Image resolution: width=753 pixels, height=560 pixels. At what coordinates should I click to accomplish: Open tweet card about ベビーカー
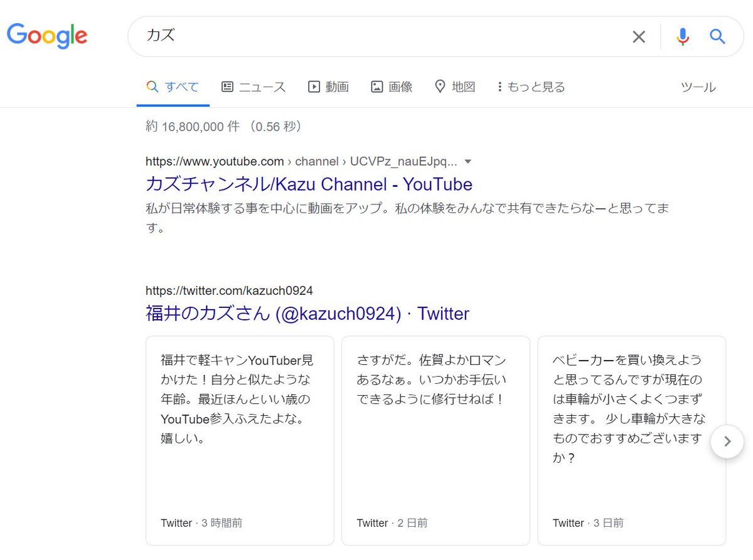(x=631, y=440)
